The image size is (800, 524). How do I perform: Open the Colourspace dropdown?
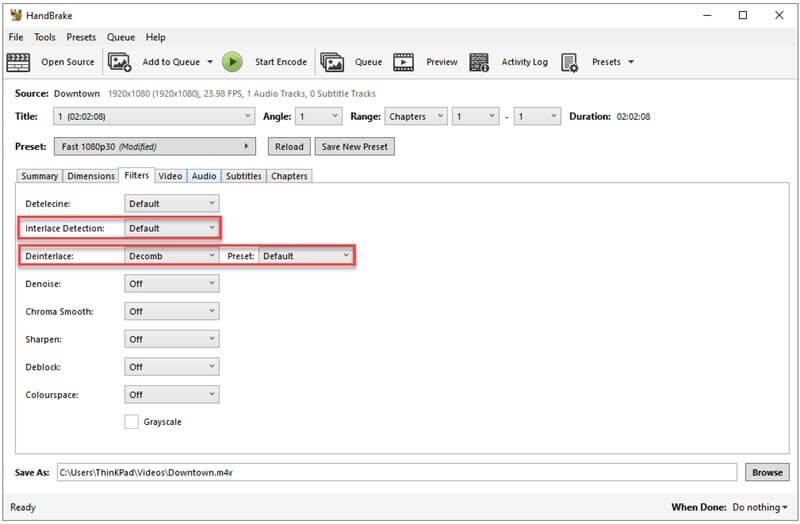(172, 394)
